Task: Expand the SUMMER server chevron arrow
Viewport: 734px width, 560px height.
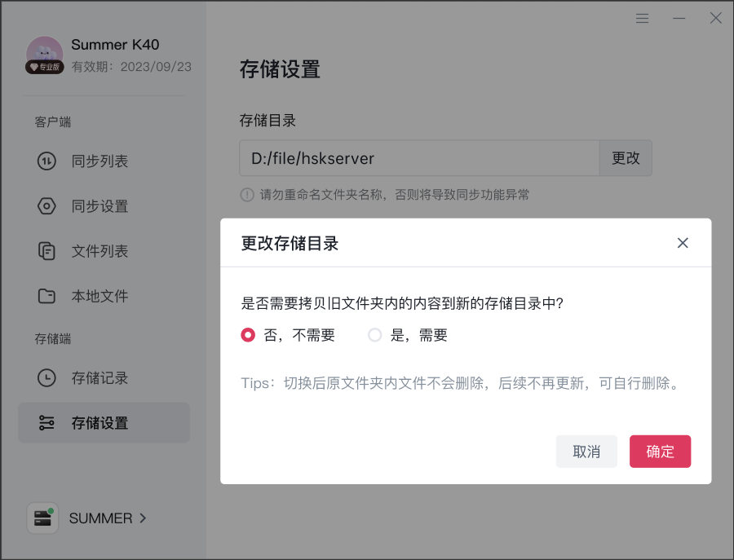Action: tap(144, 518)
